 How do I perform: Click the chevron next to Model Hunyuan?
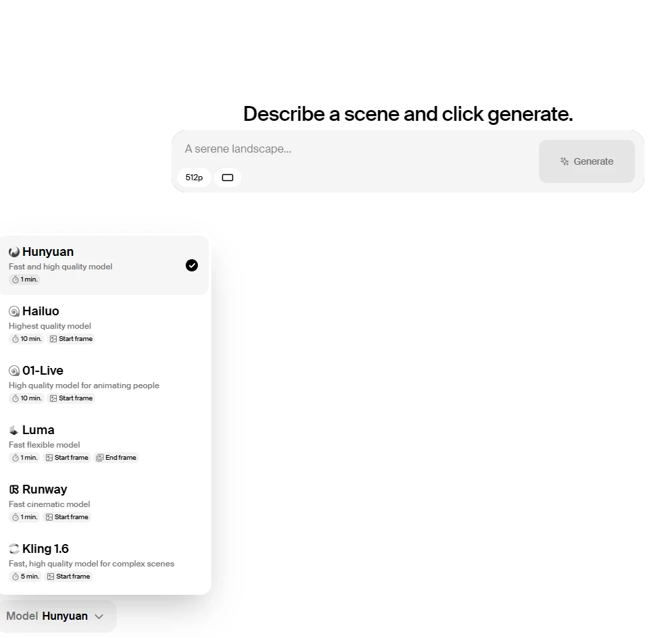click(x=99, y=616)
